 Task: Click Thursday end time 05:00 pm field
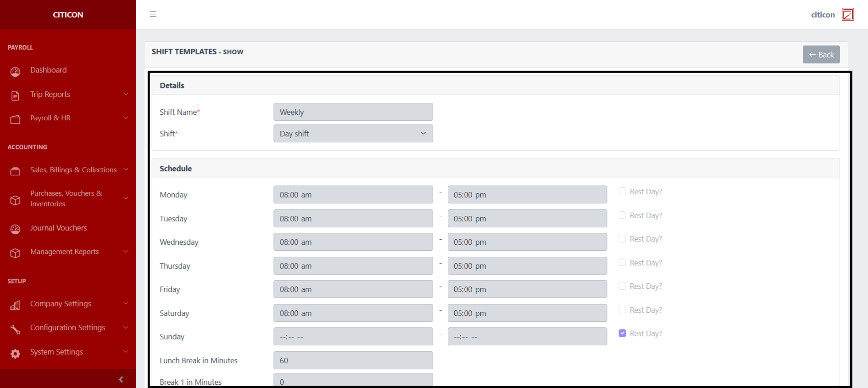coord(527,266)
